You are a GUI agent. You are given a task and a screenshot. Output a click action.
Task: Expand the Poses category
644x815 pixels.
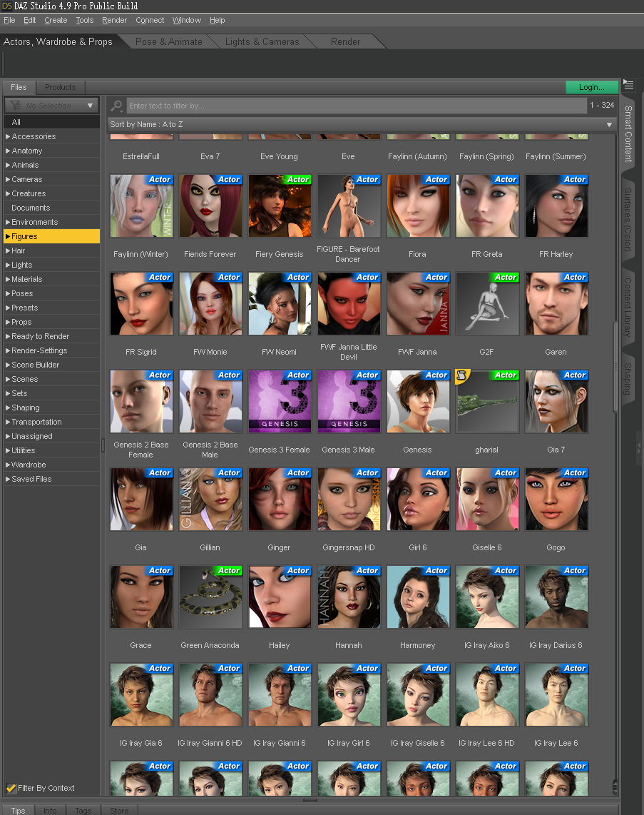pos(8,293)
